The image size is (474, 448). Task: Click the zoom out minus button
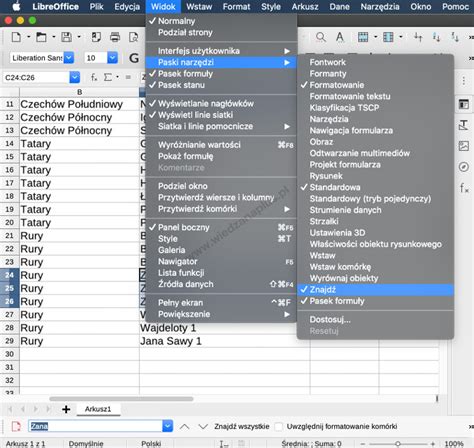(363, 444)
